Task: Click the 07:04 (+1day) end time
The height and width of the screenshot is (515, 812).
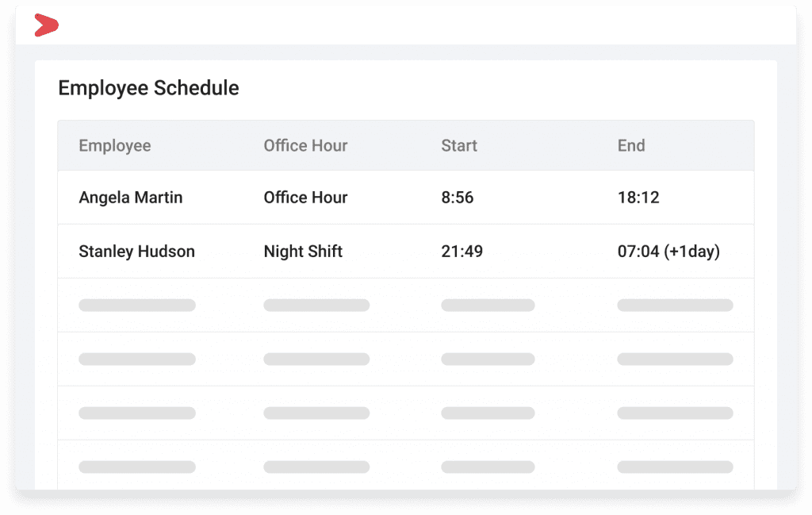Action: click(668, 251)
